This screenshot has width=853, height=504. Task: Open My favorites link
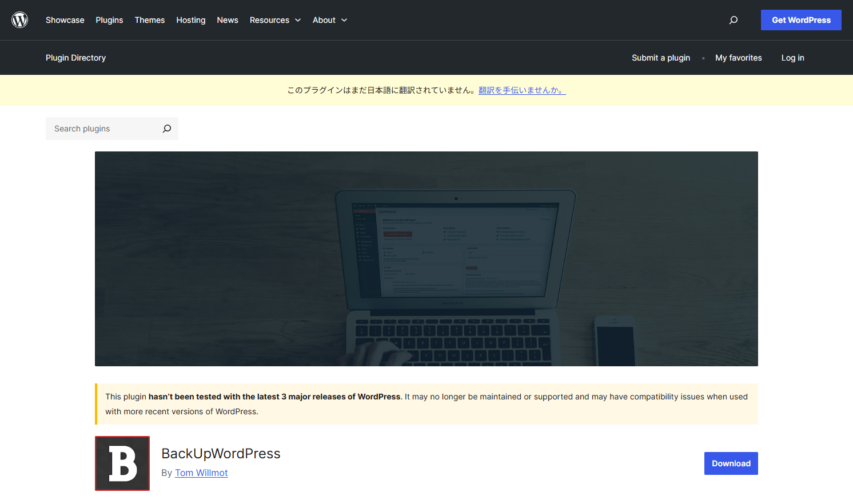tap(739, 58)
